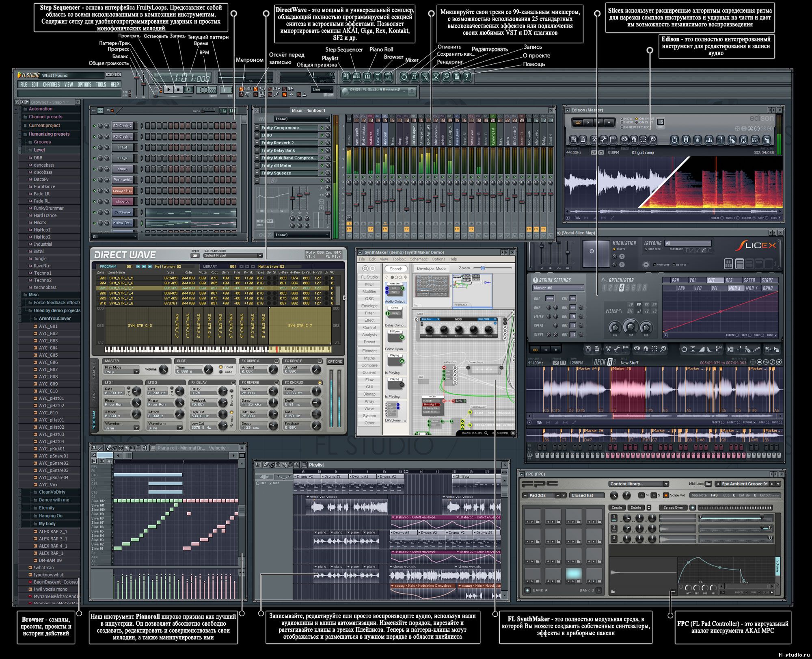Toggle the FX Chorus enable LED

[320, 382]
